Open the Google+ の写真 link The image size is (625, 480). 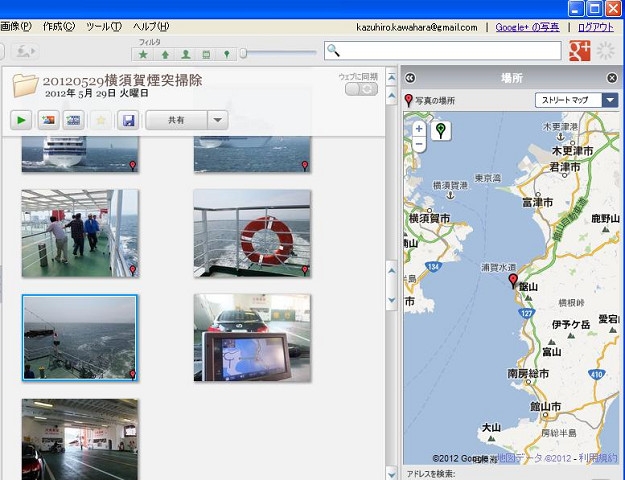pyautogui.click(x=529, y=27)
